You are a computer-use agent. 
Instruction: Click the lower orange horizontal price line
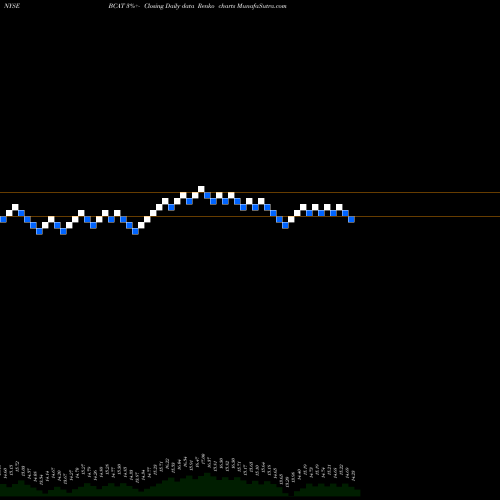pos(250,217)
